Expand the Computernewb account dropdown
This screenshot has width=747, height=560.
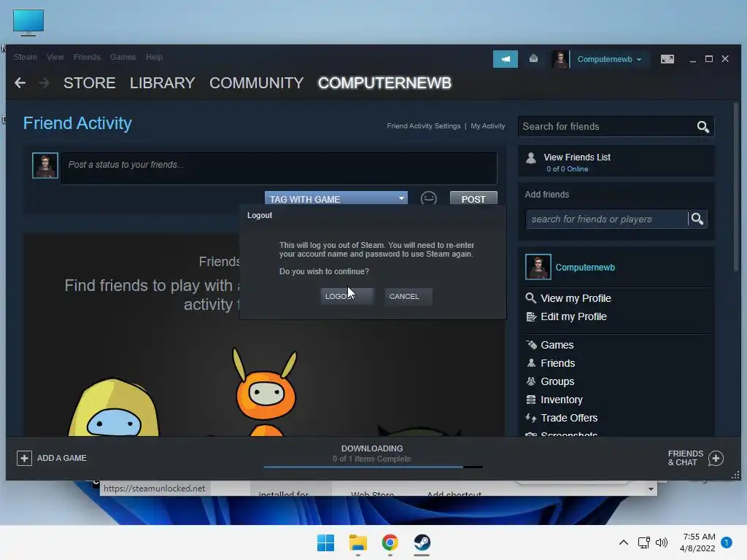[x=609, y=60]
